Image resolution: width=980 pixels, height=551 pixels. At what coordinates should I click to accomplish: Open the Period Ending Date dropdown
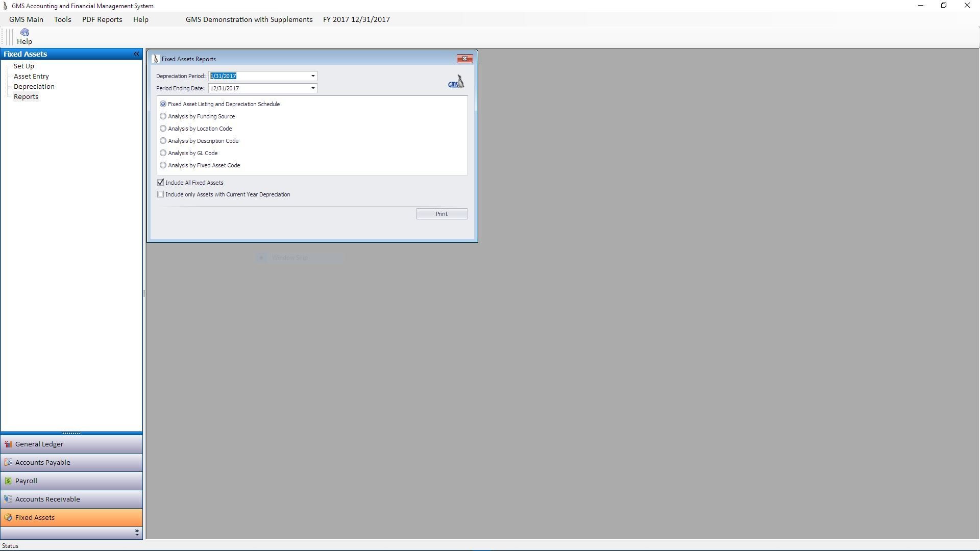[313, 88]
